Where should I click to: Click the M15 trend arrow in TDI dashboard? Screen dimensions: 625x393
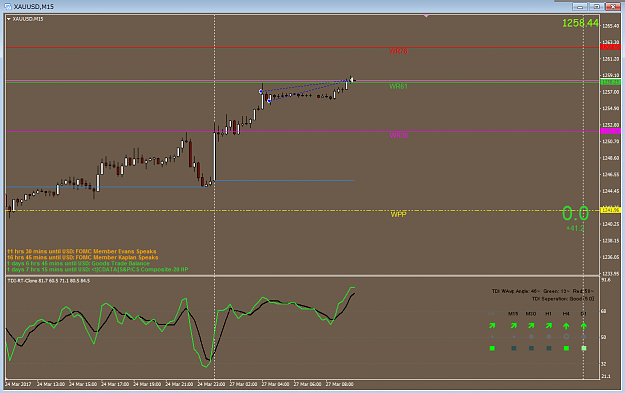513,326
